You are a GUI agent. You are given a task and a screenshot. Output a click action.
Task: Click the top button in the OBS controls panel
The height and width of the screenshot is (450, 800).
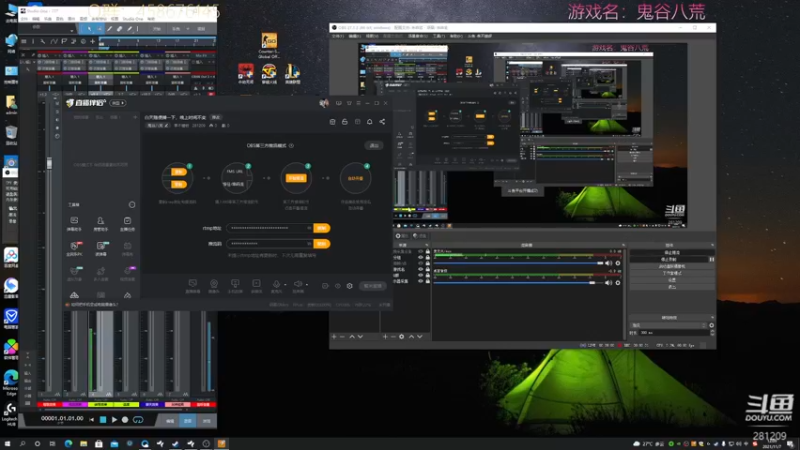[672, 253]
